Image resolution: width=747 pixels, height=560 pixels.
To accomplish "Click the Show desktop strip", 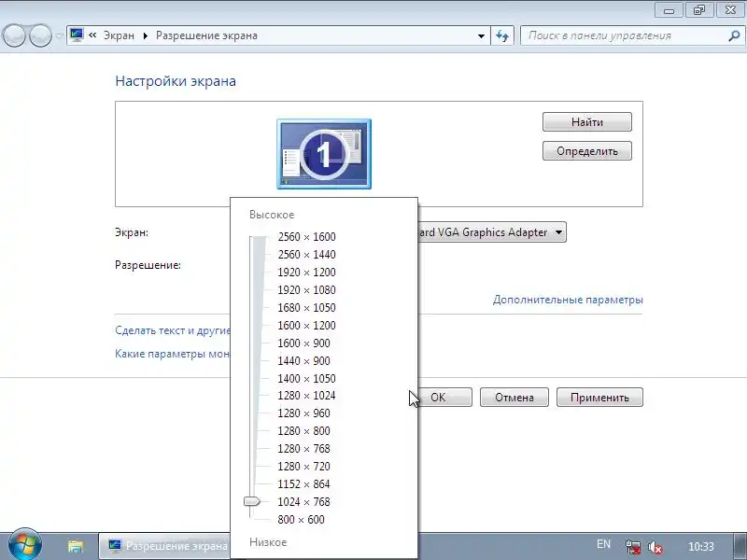I will [x=740, y=546].
